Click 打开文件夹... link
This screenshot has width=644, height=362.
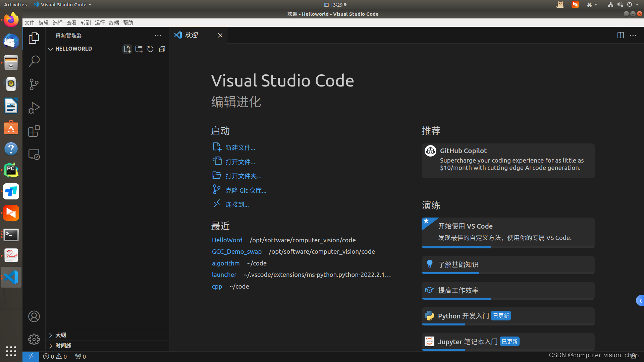[243, 176]
